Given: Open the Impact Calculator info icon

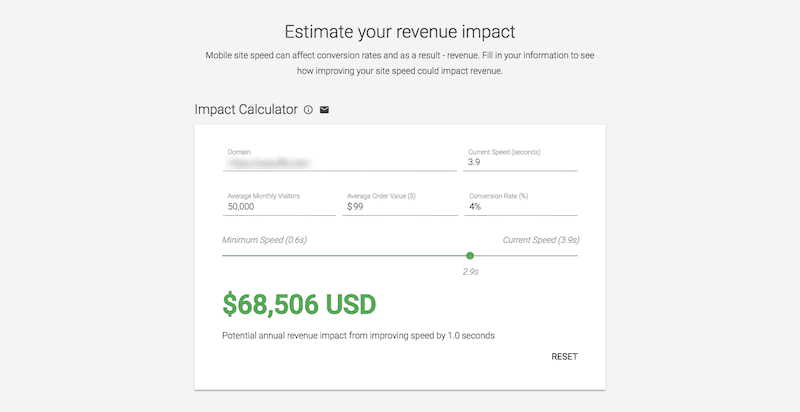Looking at the screenshot, I should click(308, 110).
